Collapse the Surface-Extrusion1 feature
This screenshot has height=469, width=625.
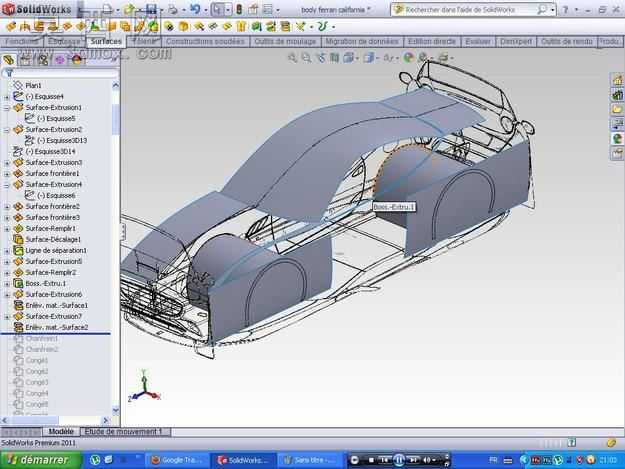[x=6, y=108]
